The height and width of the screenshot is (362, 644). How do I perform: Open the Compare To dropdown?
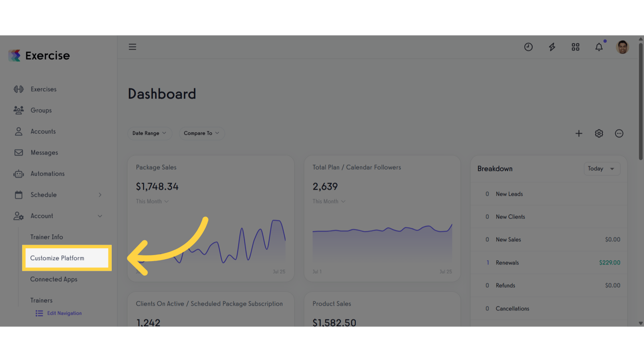pyautogui.click(x=201, y=133)
